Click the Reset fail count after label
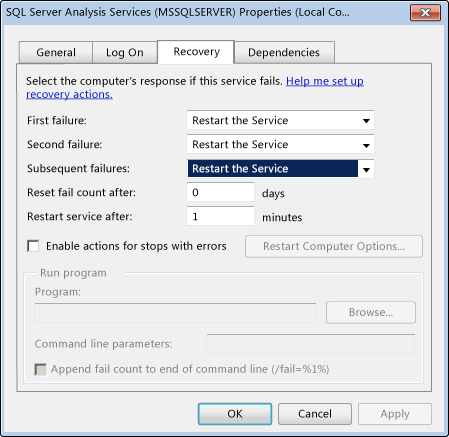The width and height of the screenshot is (449, 437). click(81, 192)
